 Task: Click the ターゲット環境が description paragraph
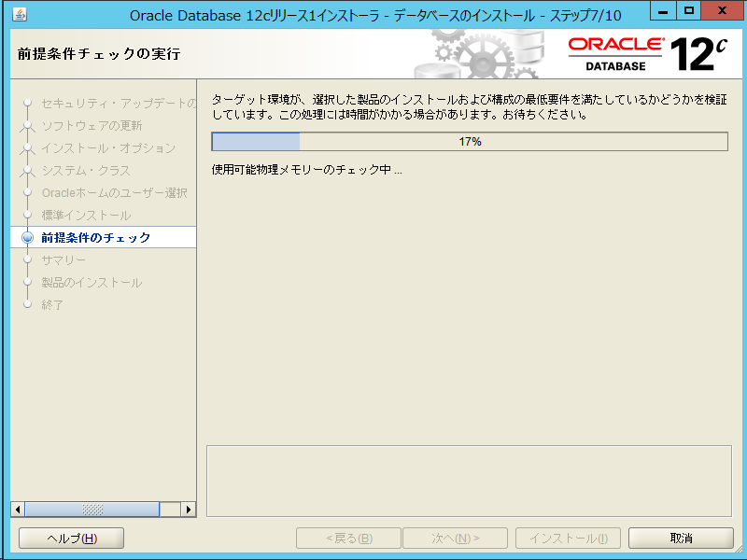click(x=470, y=106)
